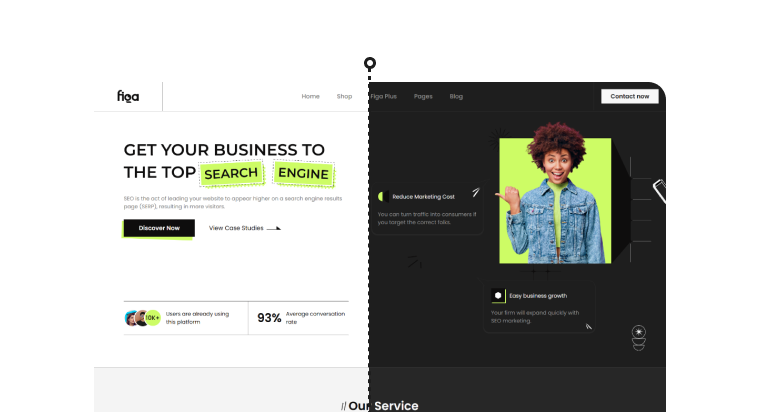
Task: Click the Figa logo in the header
Action: point(128,97)
